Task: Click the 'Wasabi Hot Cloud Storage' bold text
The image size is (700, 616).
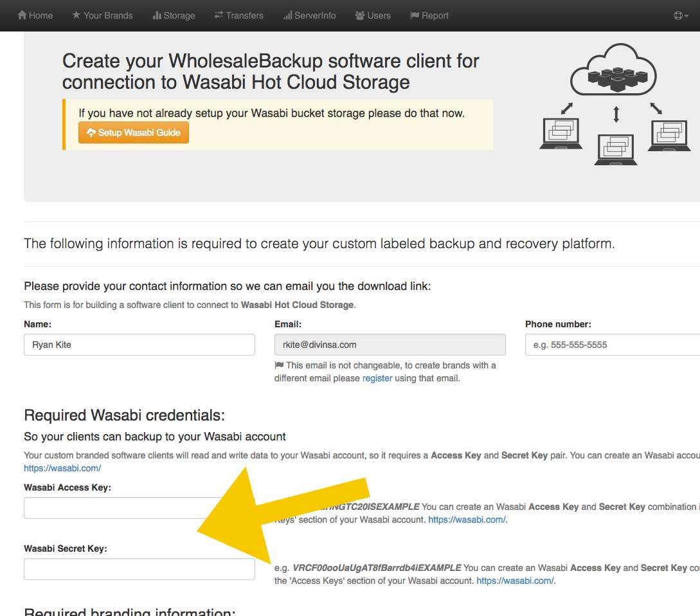Action: tap(298, 305)
